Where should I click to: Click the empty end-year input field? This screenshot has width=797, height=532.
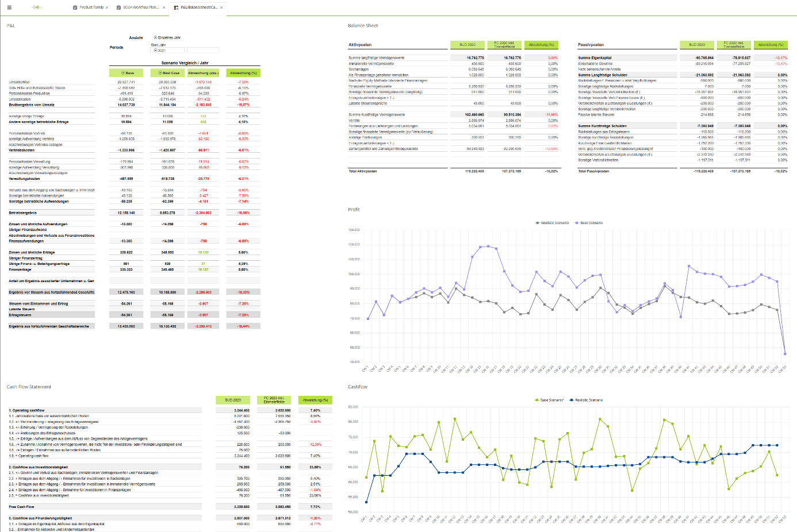click(202, 51)
